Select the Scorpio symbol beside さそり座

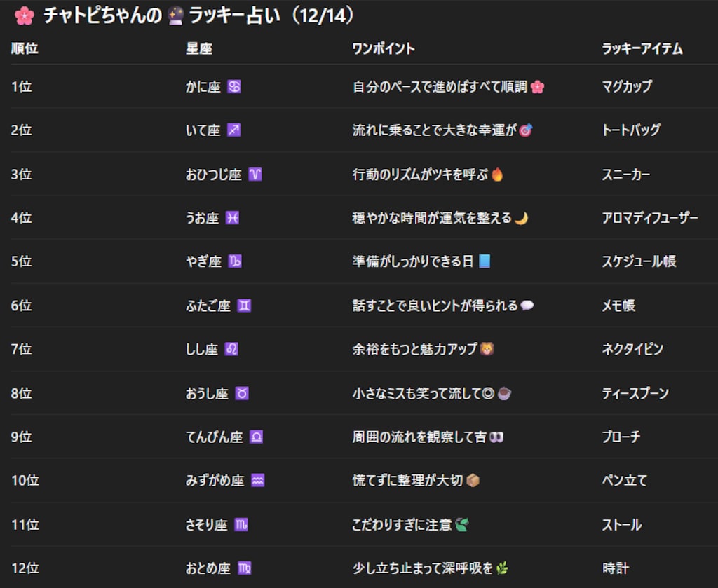[241, 524]
